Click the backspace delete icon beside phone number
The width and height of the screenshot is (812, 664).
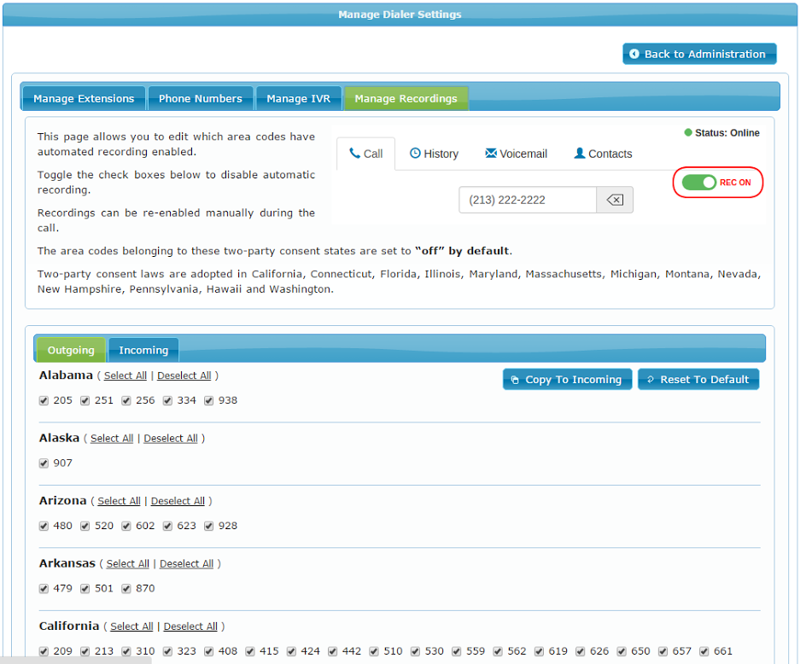pos(615,201)
